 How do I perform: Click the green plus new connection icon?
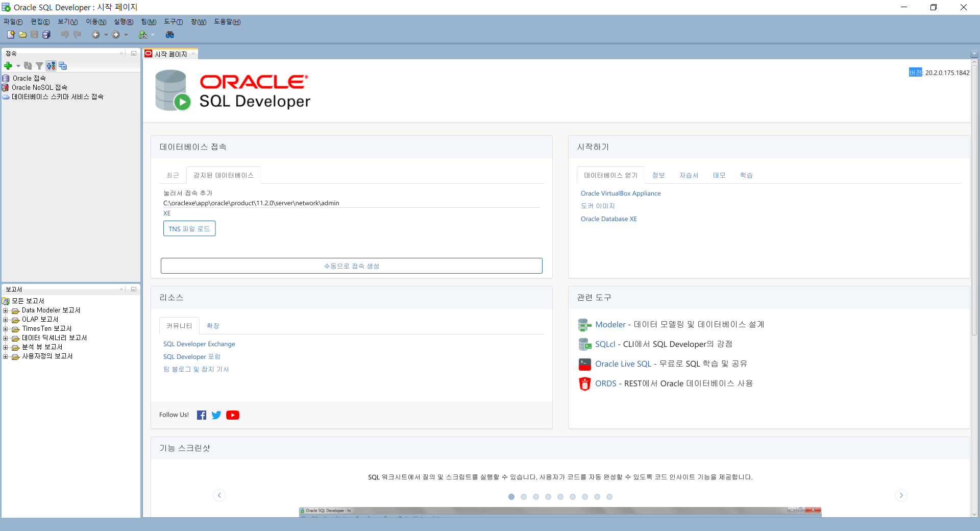(x=8, y=66)
